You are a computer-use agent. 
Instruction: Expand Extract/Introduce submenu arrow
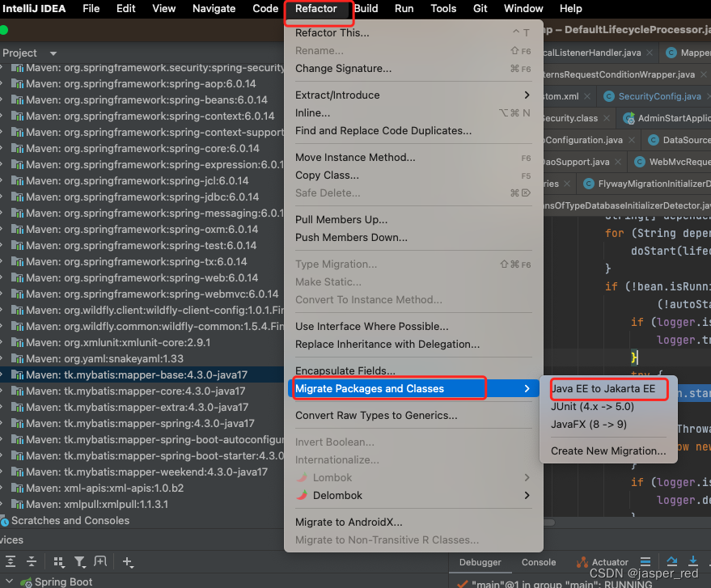[527, 95]
